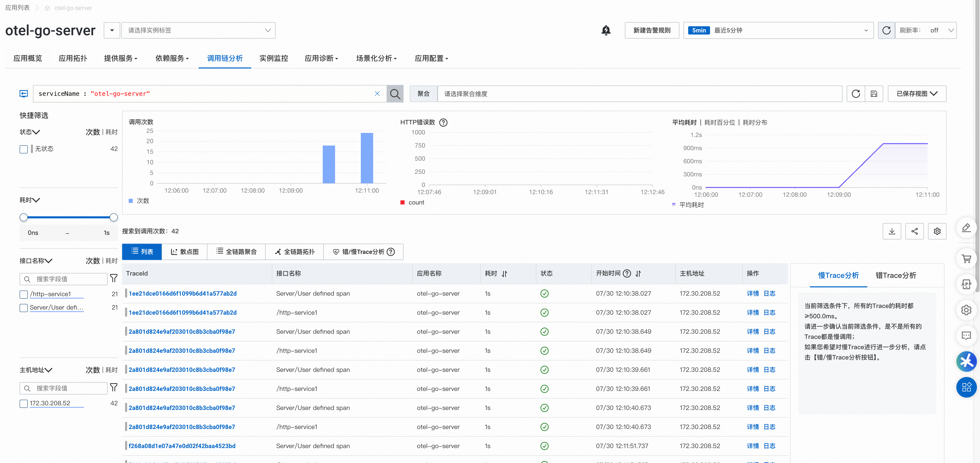Click the 全链路拓扑 view tab
Screen dimensions: 980x463
tap(294, 252)
